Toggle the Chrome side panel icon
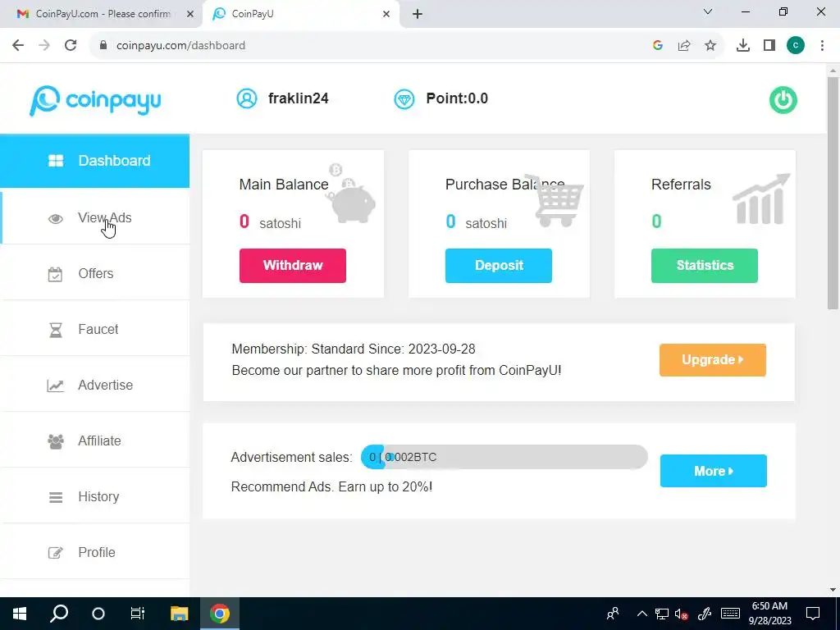Image resolution: width=840 pixels, height=630 pixels. [x=769, y=46]
